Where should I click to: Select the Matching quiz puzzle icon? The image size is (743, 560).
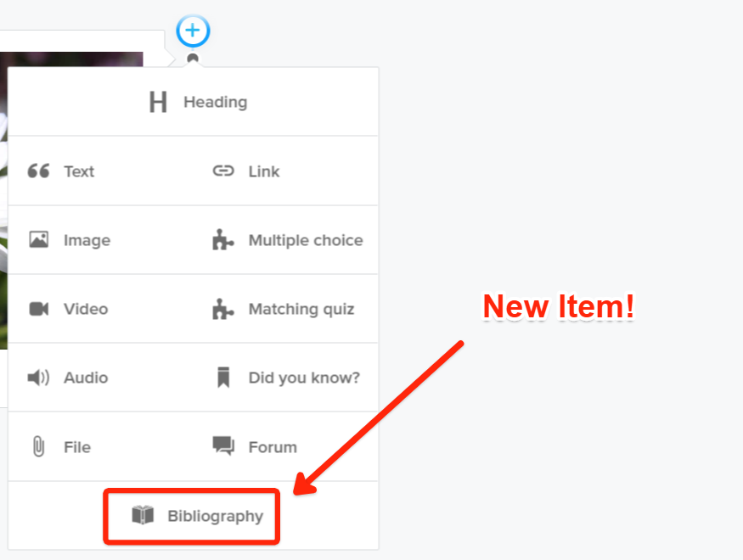click(x=222, y=309)
